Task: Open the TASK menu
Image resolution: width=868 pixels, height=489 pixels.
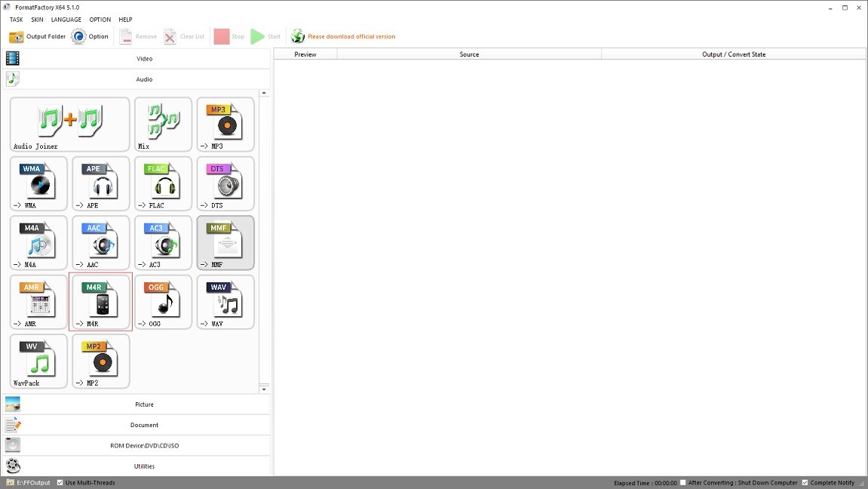Action: click(x=16, y=20)
